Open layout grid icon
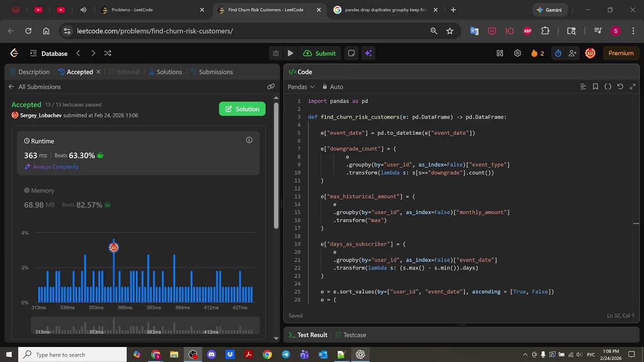This screenshot has width=644, height=362. pos(500,53)
